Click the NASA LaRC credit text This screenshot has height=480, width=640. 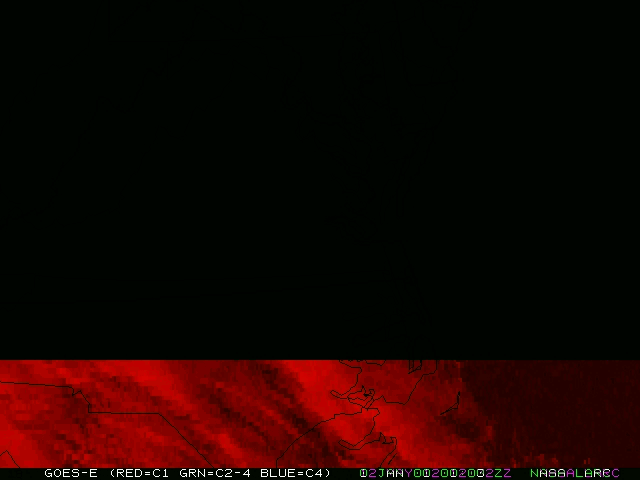click(574, 473)
